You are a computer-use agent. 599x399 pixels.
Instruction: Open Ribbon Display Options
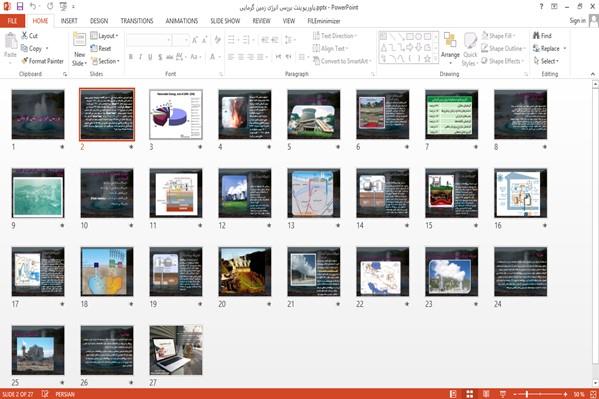pos(554,6)
